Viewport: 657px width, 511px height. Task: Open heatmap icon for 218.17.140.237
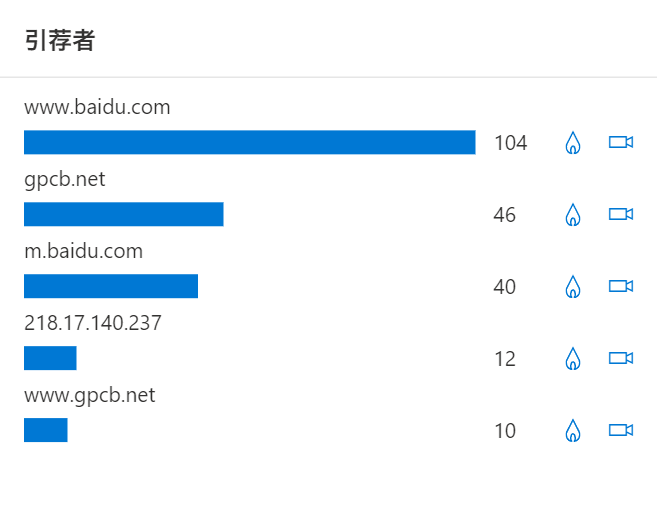click(x=573, y=359)
